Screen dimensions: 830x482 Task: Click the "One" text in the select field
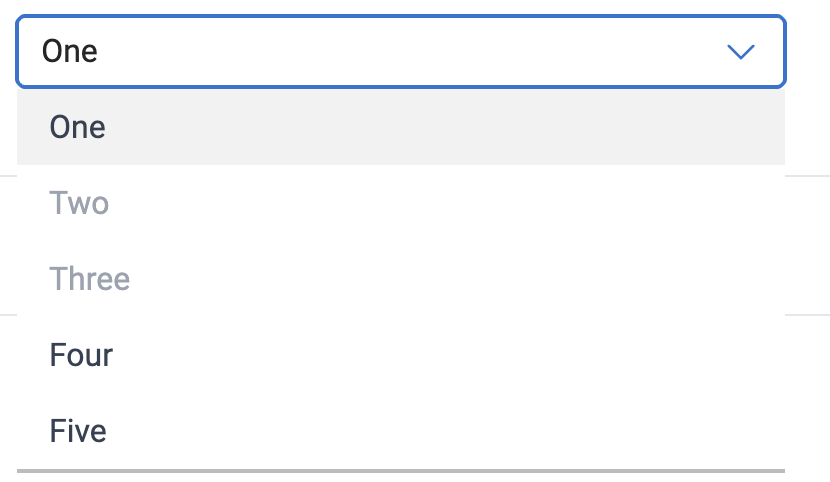(x=70, y=51)
